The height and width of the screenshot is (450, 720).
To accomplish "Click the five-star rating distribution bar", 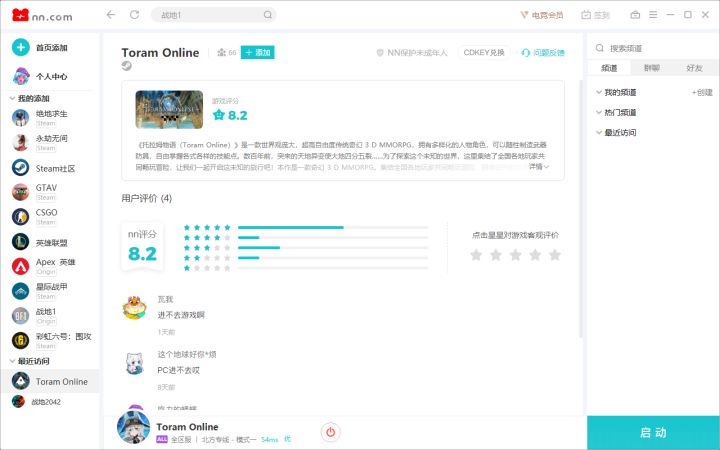I will click(333, 227).
